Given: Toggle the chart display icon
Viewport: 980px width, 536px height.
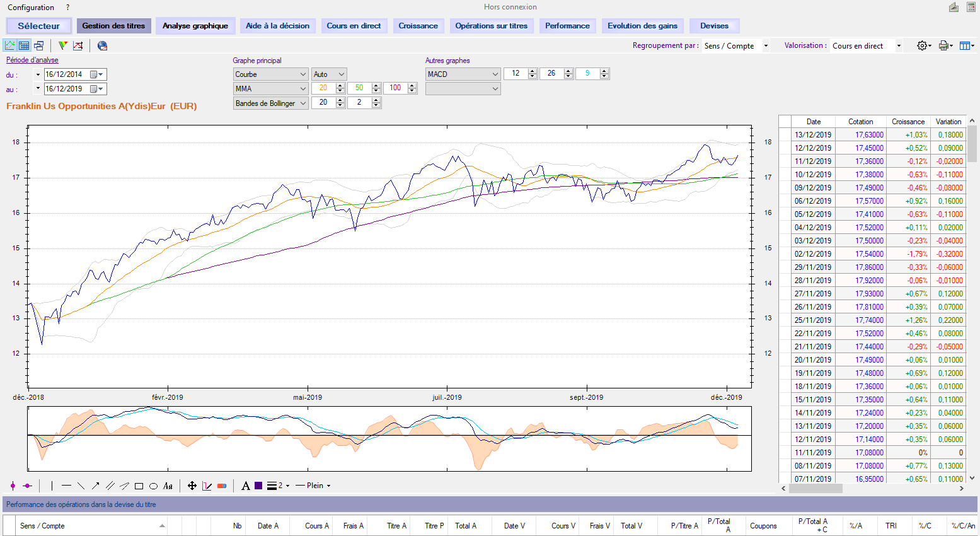Looking at the screenshot, I should 10,45.
